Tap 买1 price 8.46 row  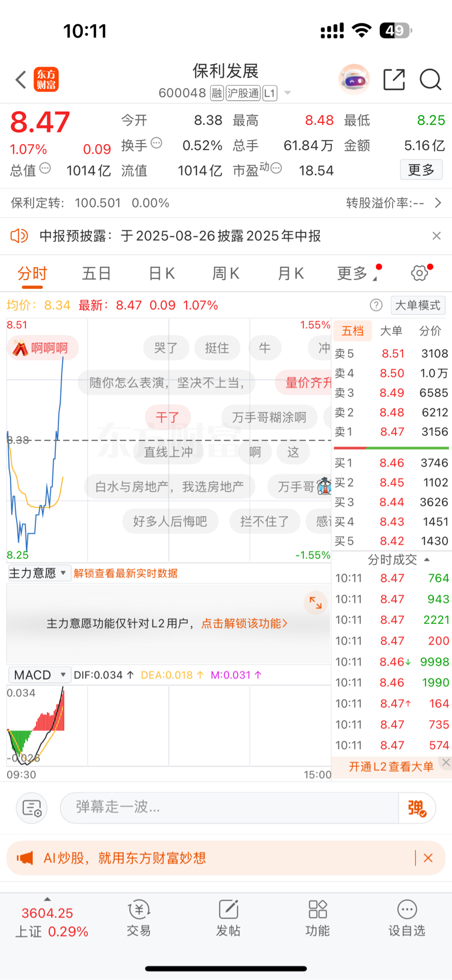(391, 463)
